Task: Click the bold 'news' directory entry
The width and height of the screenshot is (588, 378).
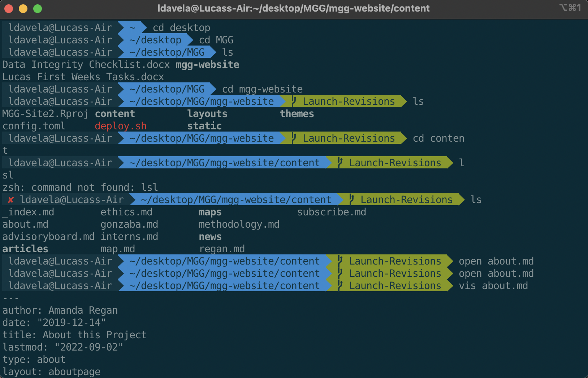Action: 210,237
